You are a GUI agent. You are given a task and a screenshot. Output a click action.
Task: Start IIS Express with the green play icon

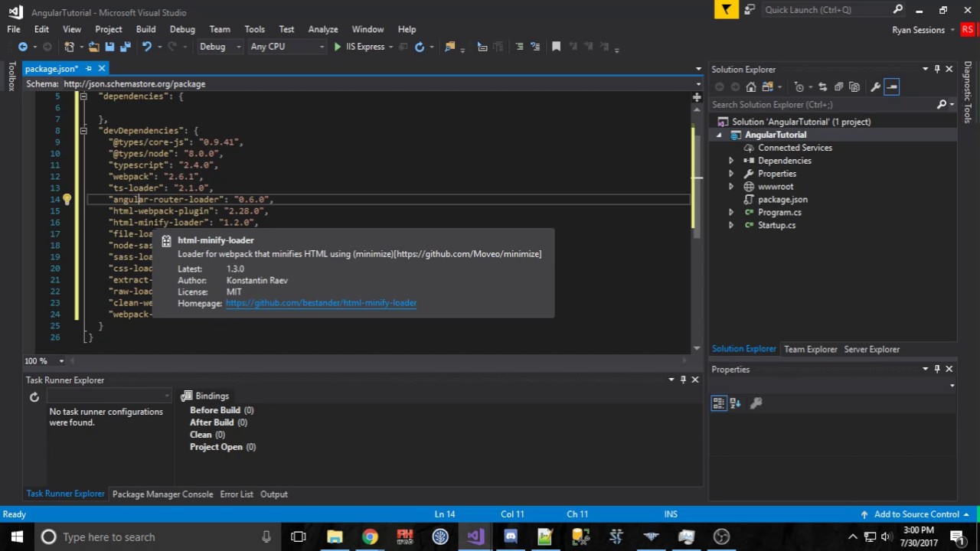pyautogui.click(x=337, y=47)
